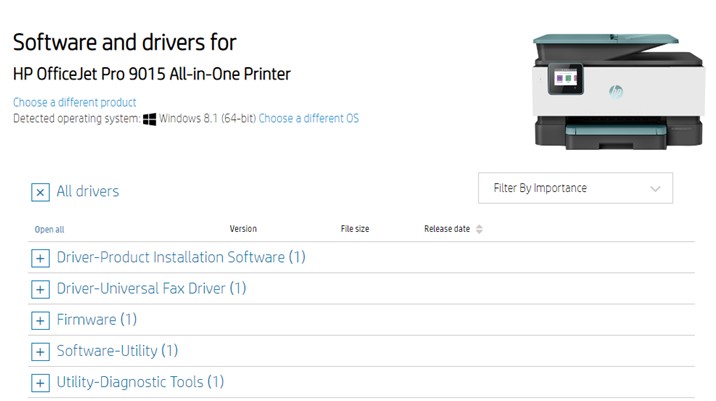Click the HP OfficeJet printer image
Screen dimensions: 716x401
(619, 91)
